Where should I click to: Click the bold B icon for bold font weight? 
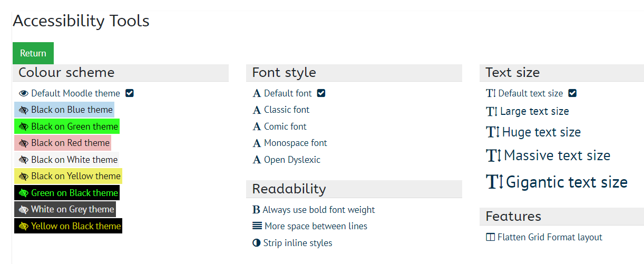(x=256, y=210)
